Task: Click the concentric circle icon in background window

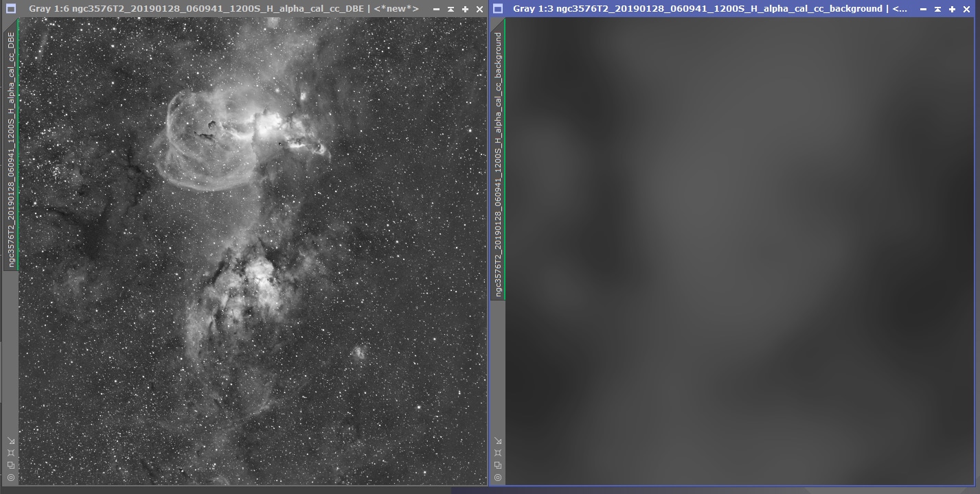Action: [498, 478]
